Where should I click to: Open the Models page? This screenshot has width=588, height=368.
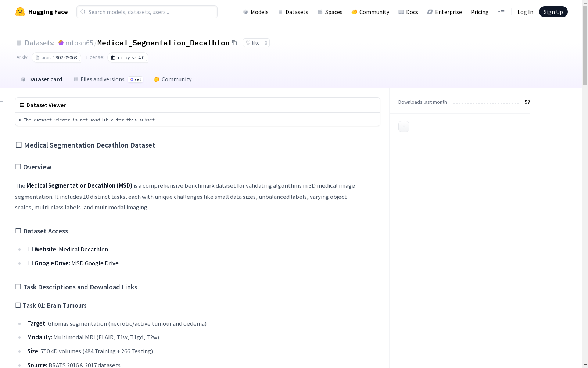(x=256, y=12)
